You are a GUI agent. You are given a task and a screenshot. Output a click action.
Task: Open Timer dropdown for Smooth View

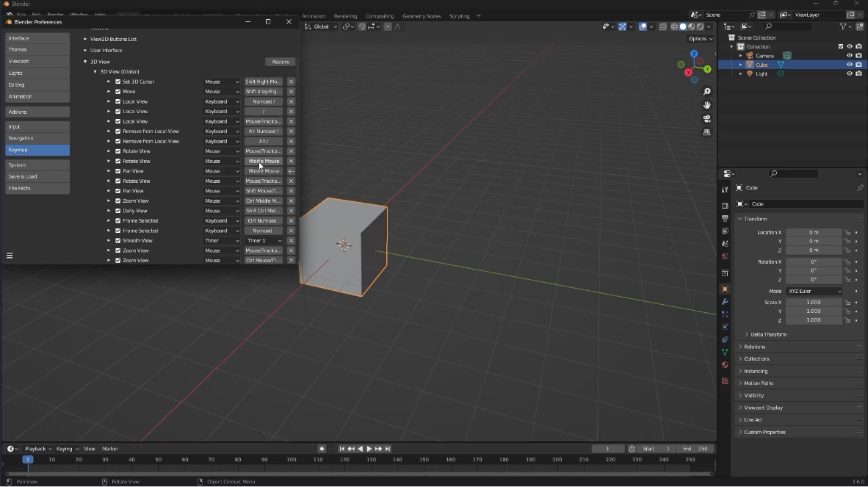(222, 241)
